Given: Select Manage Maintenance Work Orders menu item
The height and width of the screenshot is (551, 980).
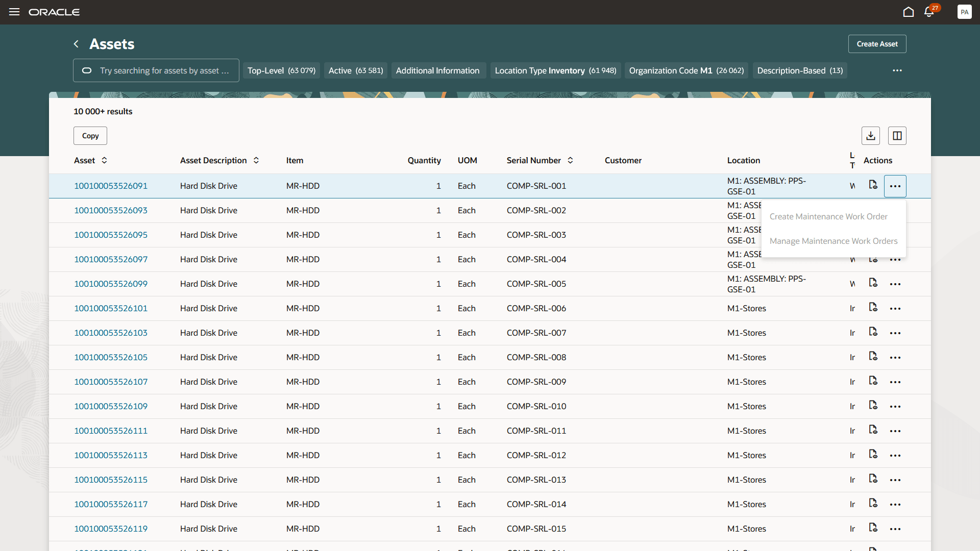Looking at the screenshot, I should [x=834, y=241].
